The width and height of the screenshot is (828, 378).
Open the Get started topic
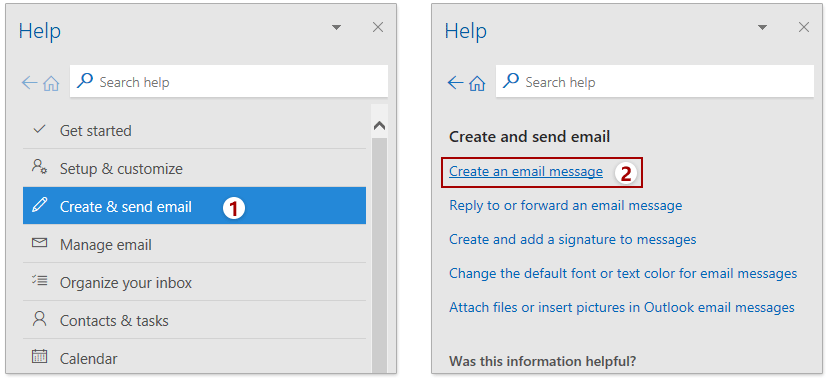click(x=194, y=130)
